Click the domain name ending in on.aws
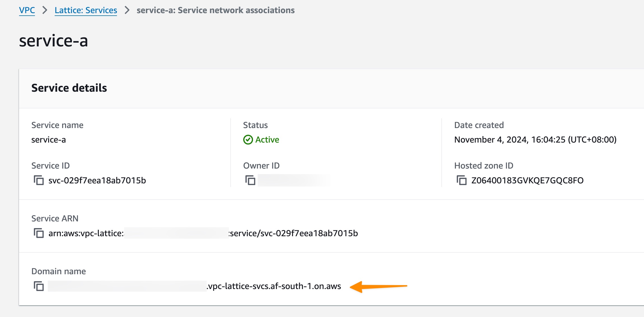This screenshot has width=644, height=317. coord(274,286)
